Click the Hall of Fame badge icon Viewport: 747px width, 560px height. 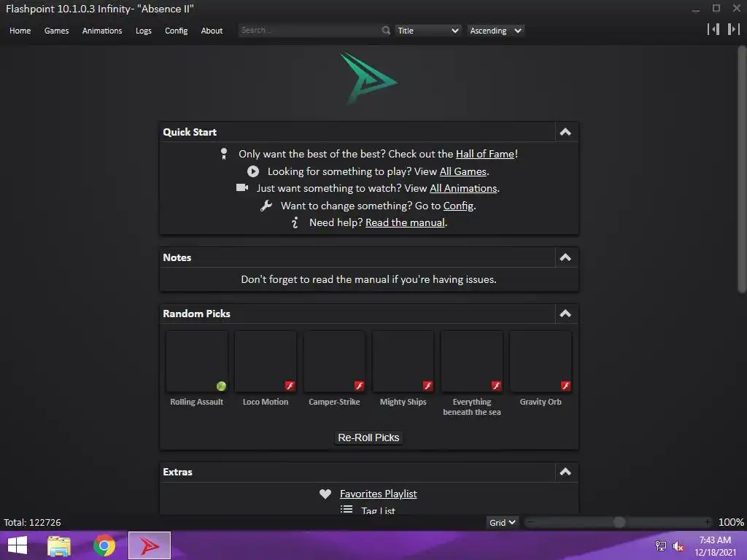click(x=224, y=154)
